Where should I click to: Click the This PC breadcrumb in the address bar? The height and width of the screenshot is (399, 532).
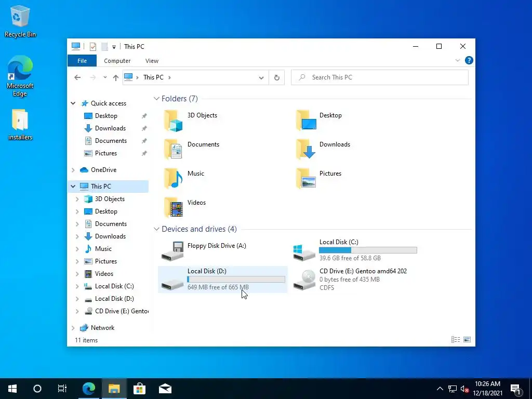pos(153,77)
